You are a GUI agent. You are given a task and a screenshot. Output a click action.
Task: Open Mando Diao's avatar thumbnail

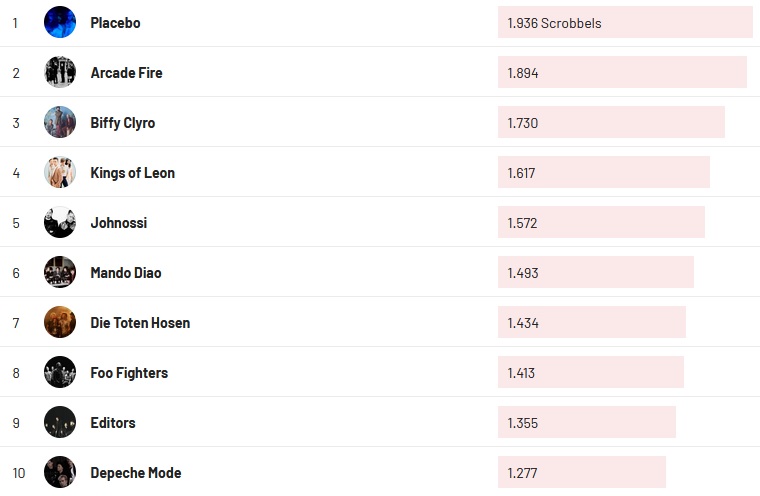(x=60, y=272)
